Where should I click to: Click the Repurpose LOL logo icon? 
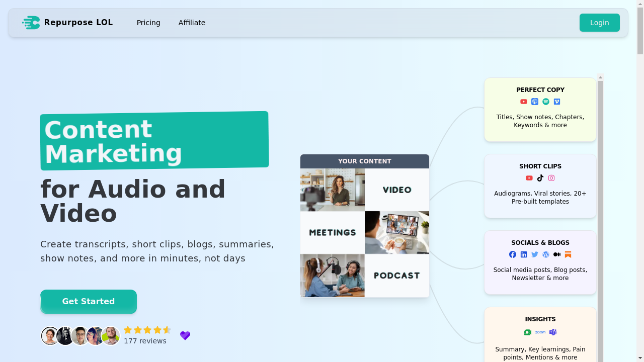click(x=31, y=23)
